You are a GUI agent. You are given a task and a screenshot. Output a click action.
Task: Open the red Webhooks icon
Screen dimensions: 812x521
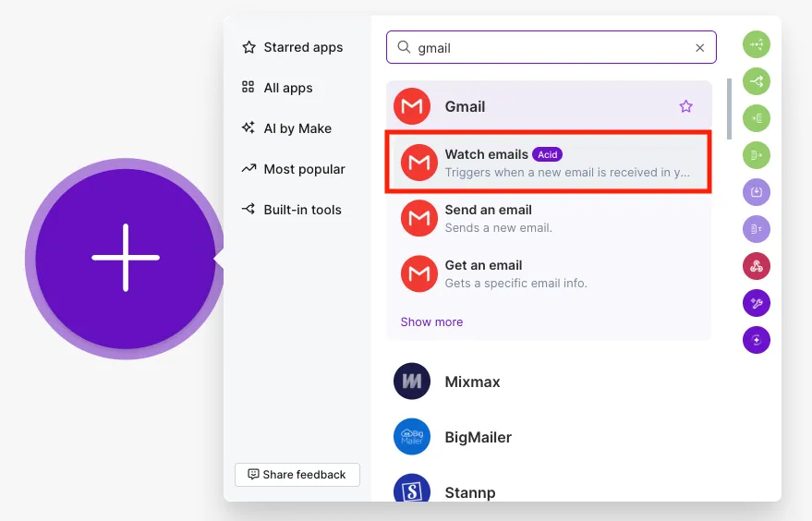(x=756, y=266)
